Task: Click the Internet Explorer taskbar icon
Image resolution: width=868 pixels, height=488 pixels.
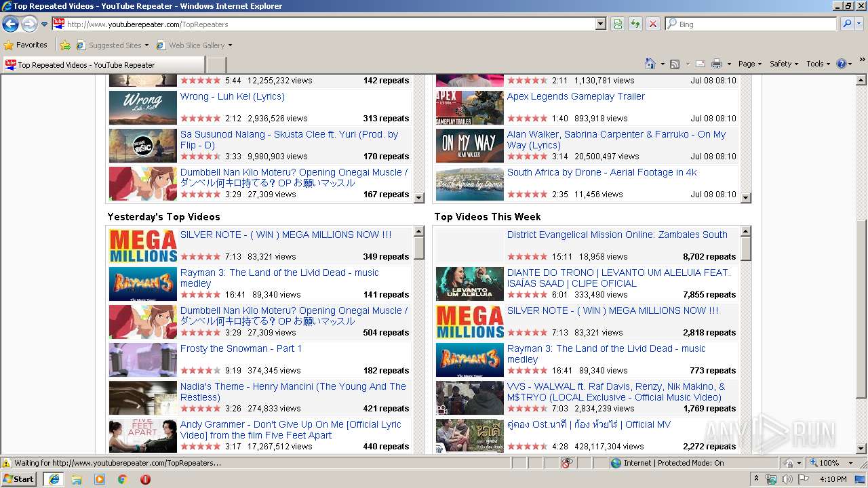Action: pyautogui.click(x=54, y=479)
